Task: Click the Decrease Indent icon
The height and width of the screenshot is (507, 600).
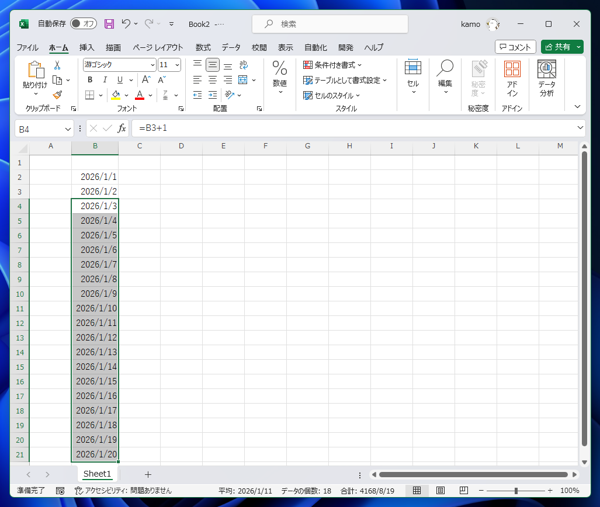Action: [x=197, y=95]
